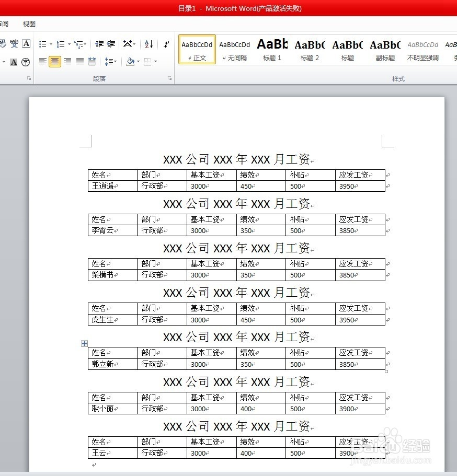Click 3950 total in 虎生生 row
This screenshot has height=476, width=457.
tap(360, 320)
